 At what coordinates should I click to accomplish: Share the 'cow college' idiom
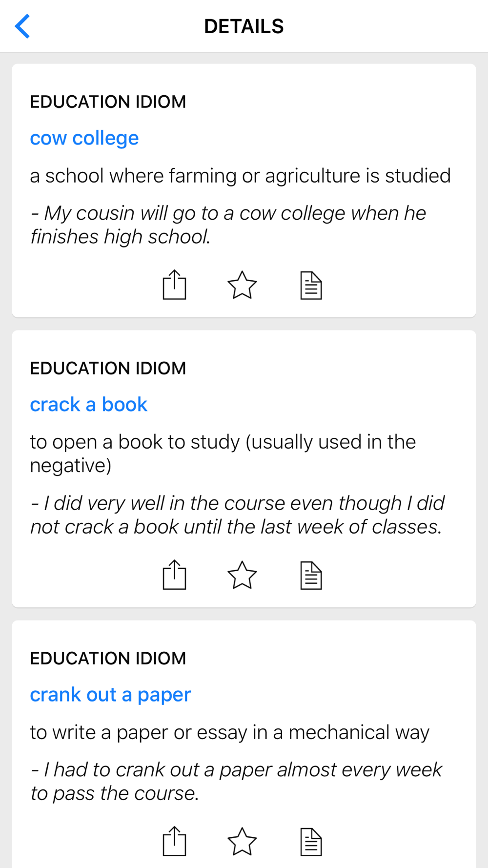[174, 285]
